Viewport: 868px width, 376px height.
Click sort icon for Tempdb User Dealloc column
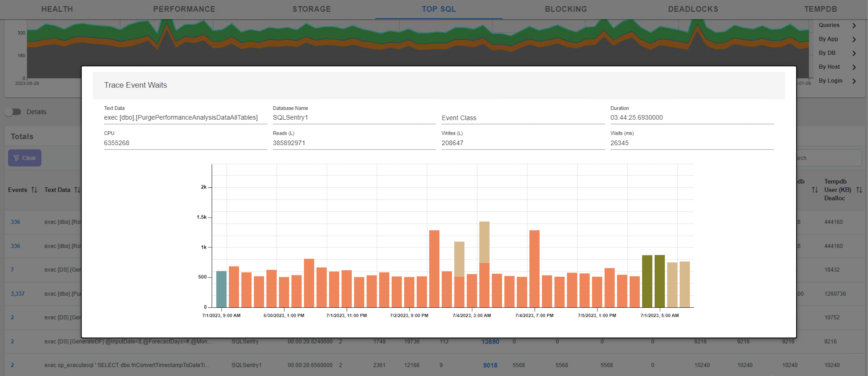(859, 190)
